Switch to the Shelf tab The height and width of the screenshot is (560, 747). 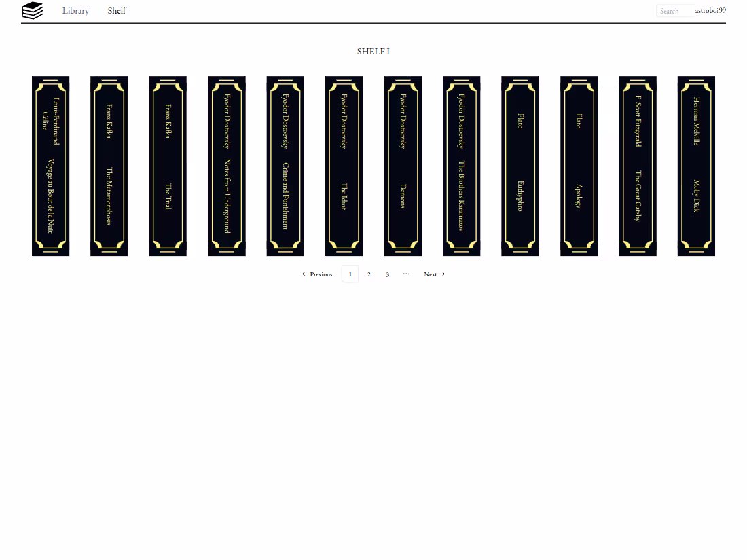117,10
